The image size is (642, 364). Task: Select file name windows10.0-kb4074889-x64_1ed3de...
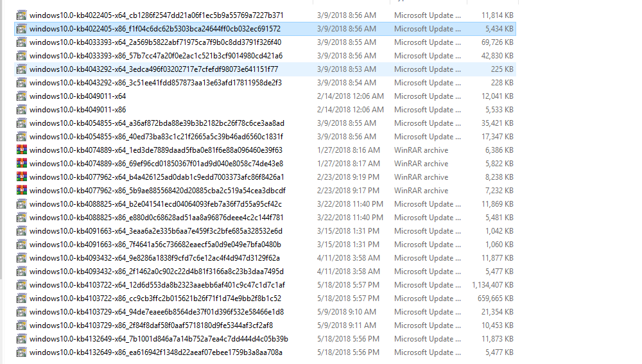pyautogui.click(x=156, y=150)
